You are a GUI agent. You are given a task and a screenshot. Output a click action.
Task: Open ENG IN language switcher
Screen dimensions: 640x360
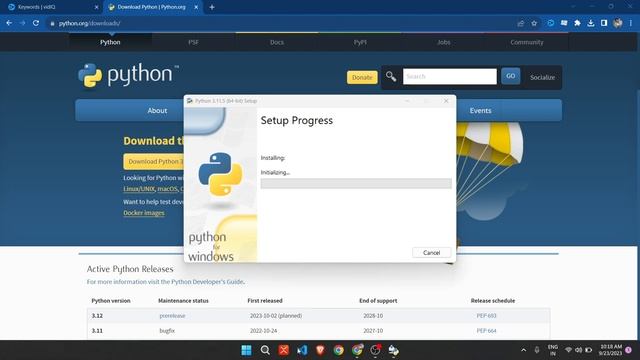coord(553,350)
